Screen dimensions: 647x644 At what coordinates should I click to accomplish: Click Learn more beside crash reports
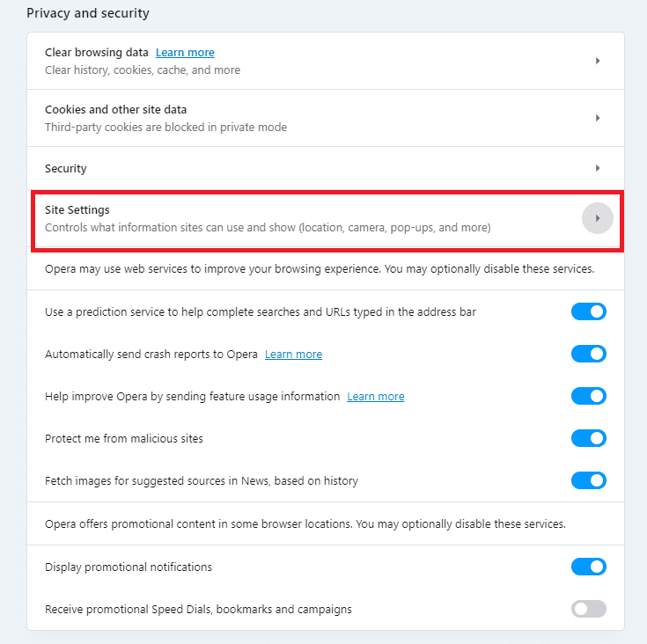click(x=293, y=355)
